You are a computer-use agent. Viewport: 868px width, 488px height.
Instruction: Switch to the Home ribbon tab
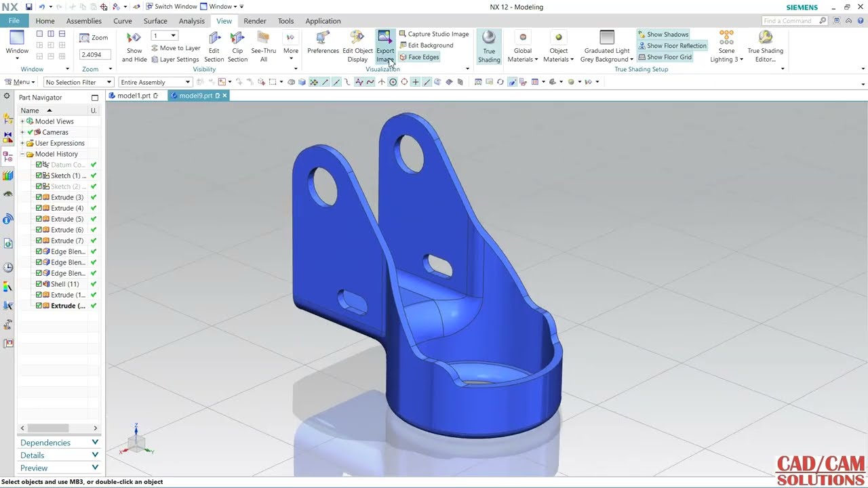[45, 21]
